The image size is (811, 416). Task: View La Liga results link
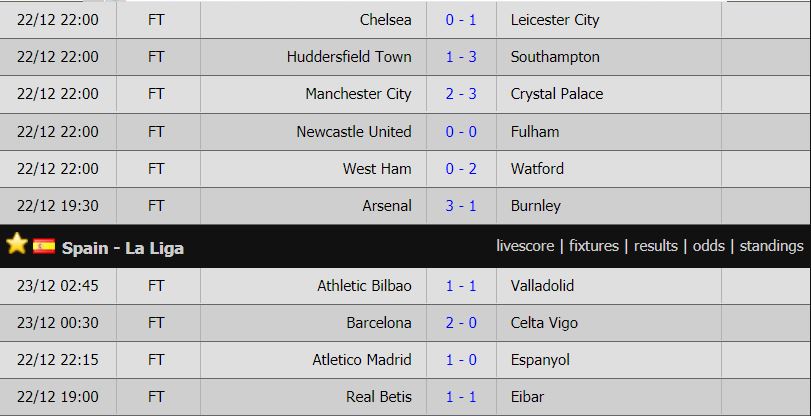(655, 246)
